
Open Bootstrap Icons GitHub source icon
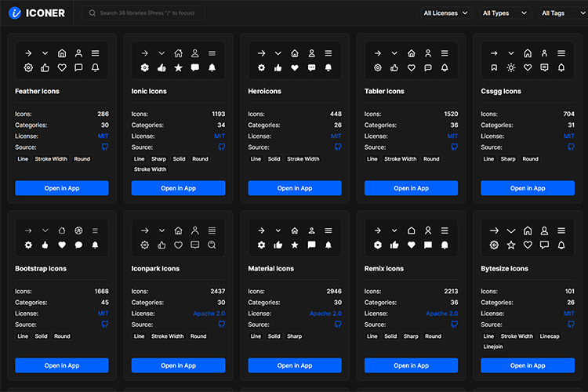coord(105,325)
